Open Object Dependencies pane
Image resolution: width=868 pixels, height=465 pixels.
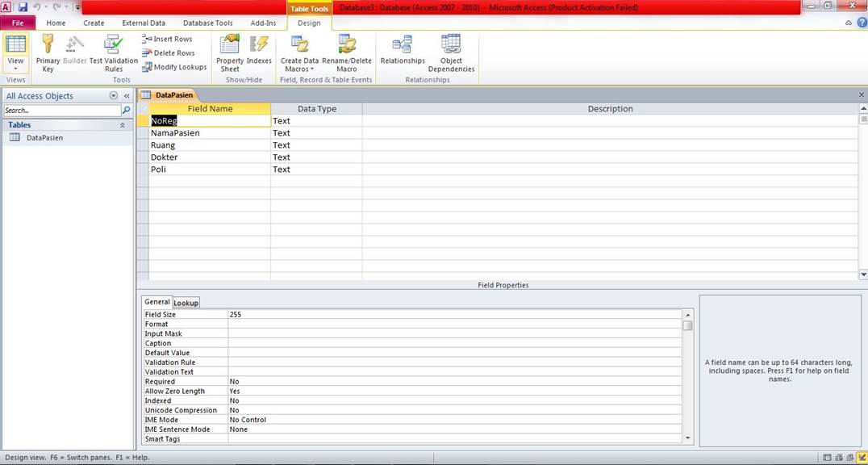pos(451,51)
